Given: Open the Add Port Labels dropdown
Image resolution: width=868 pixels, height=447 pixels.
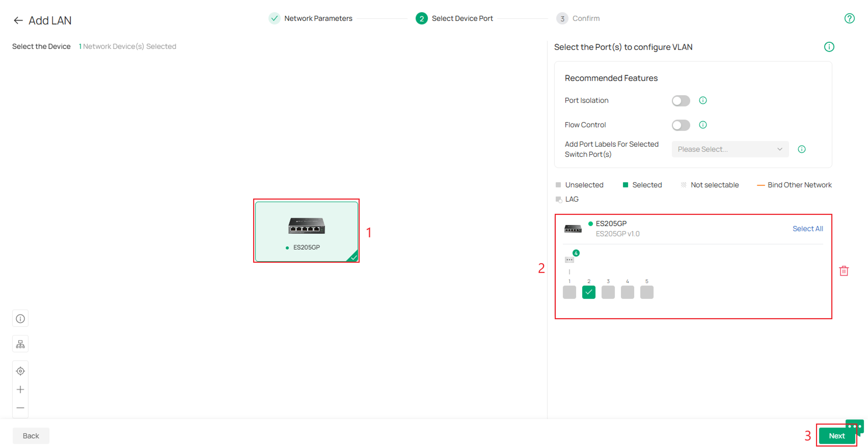Looking at the screenshot, I should click(730, 149).
